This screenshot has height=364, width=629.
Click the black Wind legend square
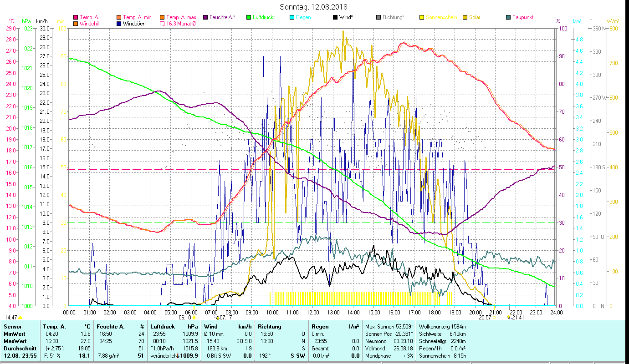(335, 17)
